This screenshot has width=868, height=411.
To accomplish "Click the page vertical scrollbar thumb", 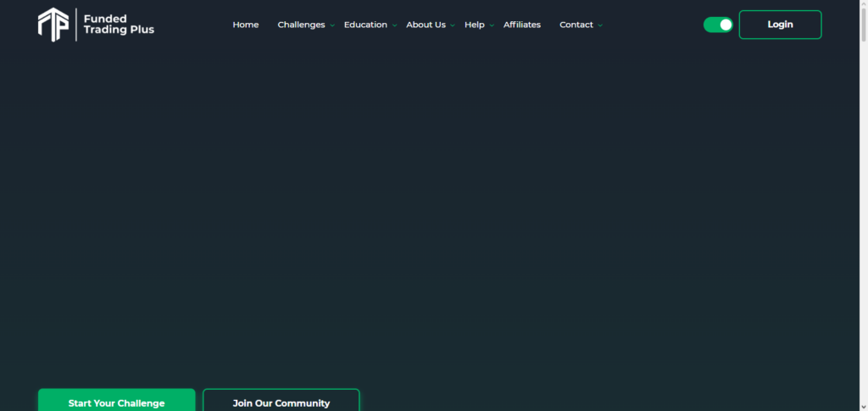I will [863, 25].
